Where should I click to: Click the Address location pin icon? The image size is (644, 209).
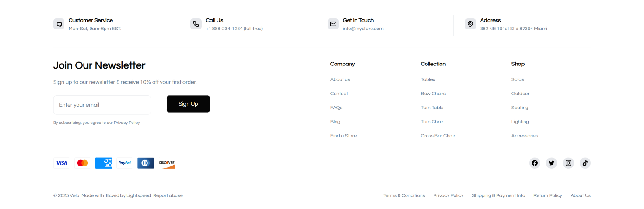pos(470,24)
